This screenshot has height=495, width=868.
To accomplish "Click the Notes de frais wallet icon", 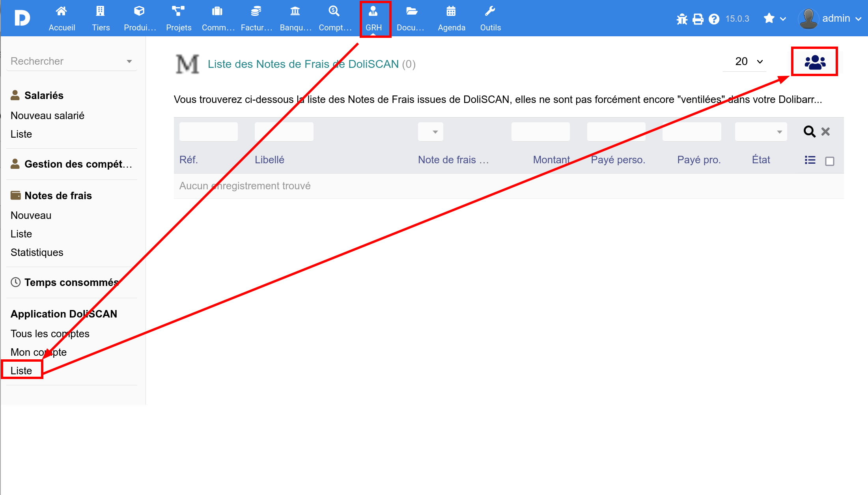I will [16, 195].
